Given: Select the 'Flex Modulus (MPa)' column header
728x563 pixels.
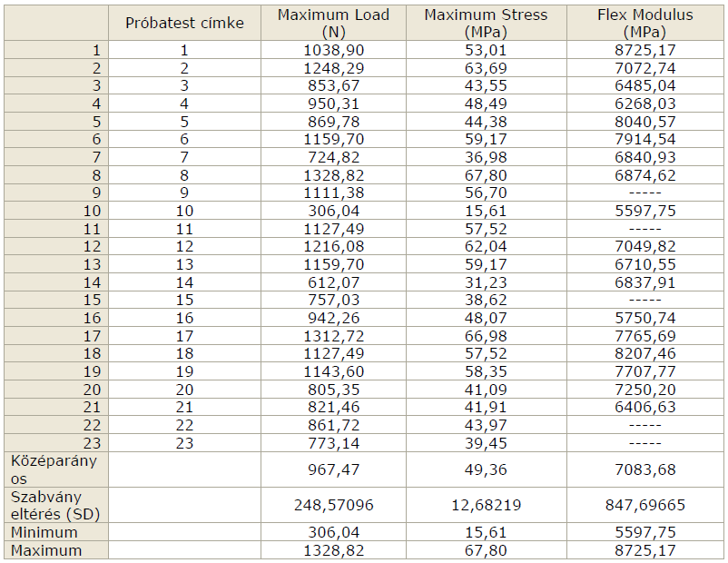Looking at the screenshot, I should (644, 24).
